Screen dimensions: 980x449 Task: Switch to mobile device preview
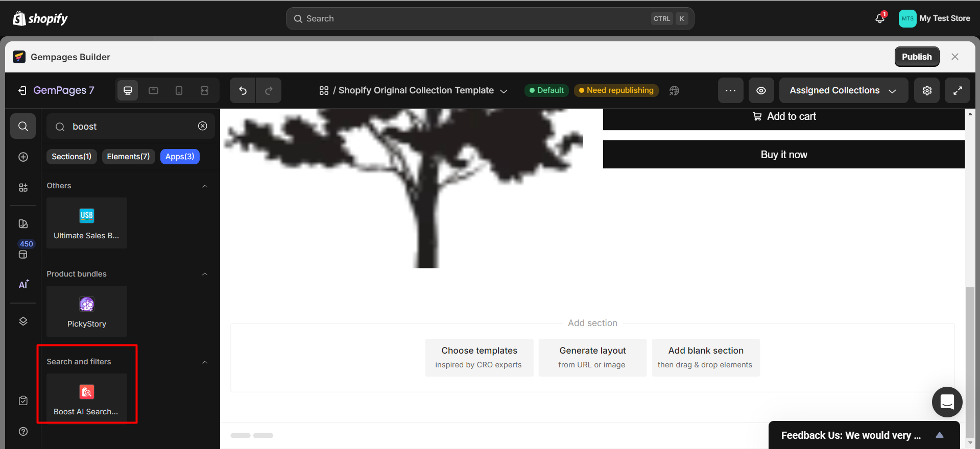179,91
